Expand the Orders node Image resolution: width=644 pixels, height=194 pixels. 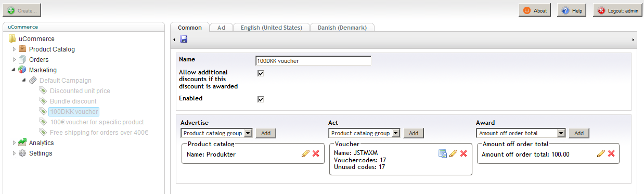tap(15, 59)
